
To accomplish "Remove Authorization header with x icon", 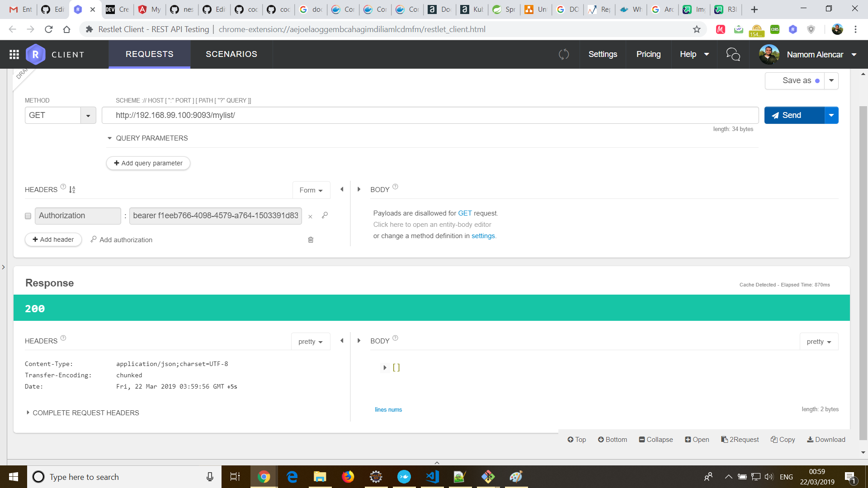I will [310, 216].
